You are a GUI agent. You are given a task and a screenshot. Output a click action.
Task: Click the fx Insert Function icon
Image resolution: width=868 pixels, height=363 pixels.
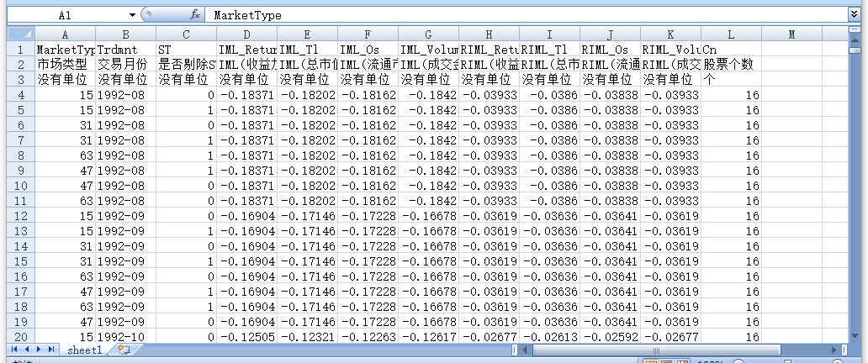click(194, 15)
